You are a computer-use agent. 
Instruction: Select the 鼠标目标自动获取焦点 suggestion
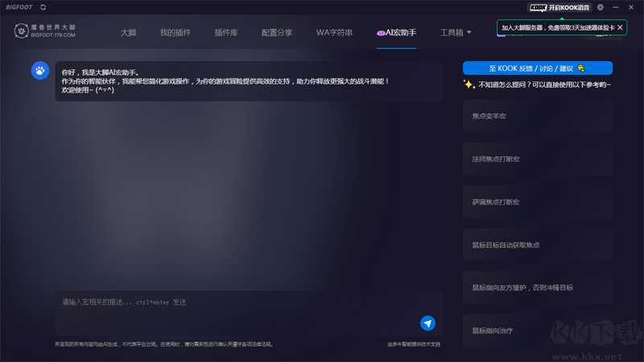538,245
